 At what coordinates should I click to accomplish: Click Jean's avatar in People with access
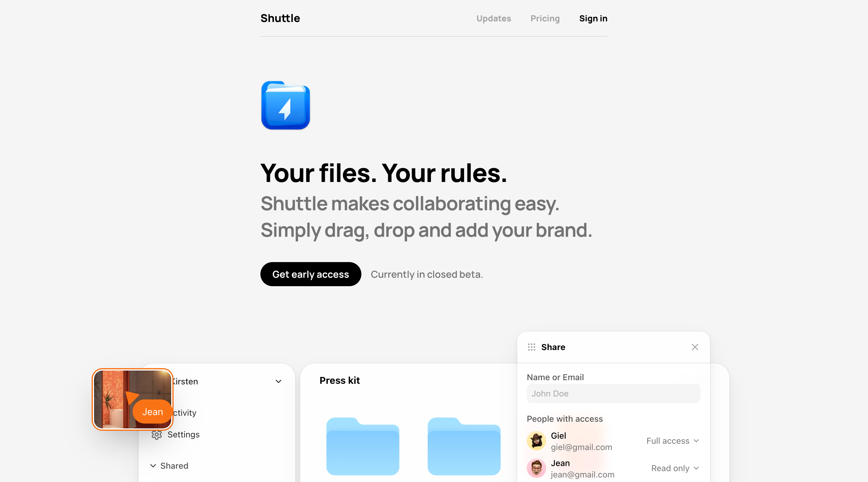tap(536, 468)
